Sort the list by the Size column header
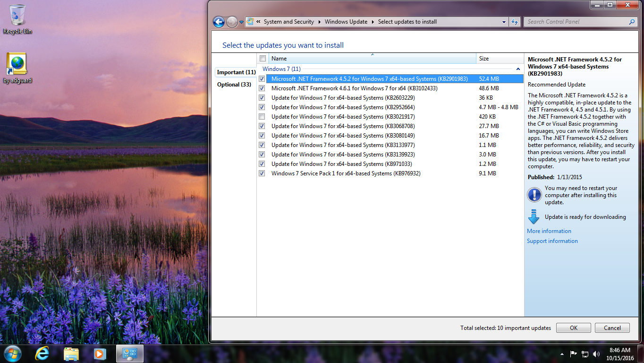 (x=500, y=59)
